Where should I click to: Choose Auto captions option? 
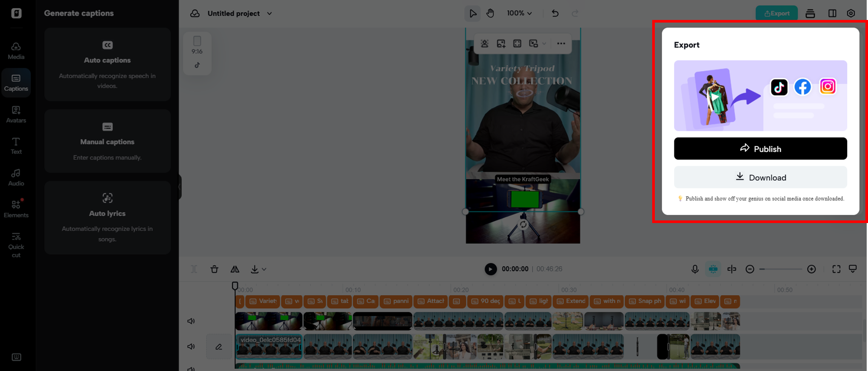pos(107,64)
